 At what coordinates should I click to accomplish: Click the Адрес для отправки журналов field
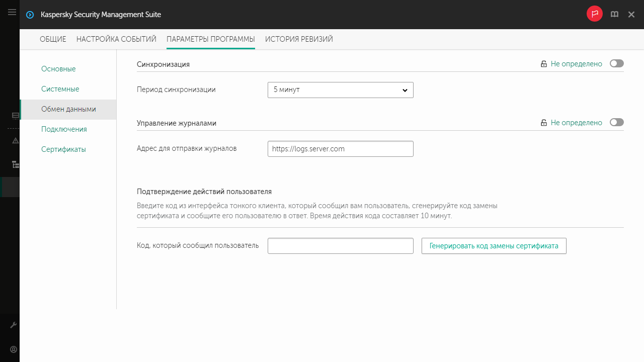pos(340,149)
